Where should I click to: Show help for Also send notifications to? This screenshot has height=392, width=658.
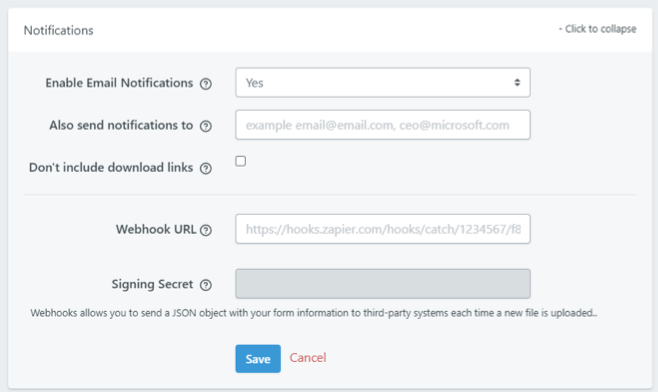tap(206, 126)
